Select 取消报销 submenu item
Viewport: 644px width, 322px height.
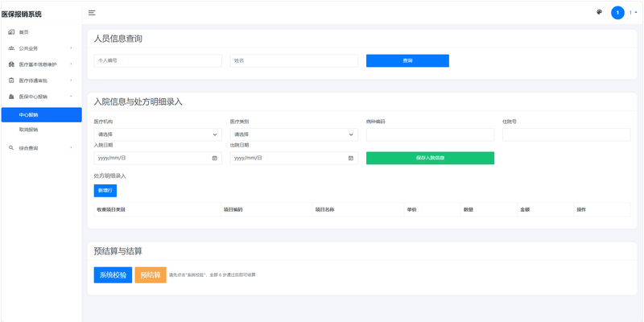tap(42, 130)
